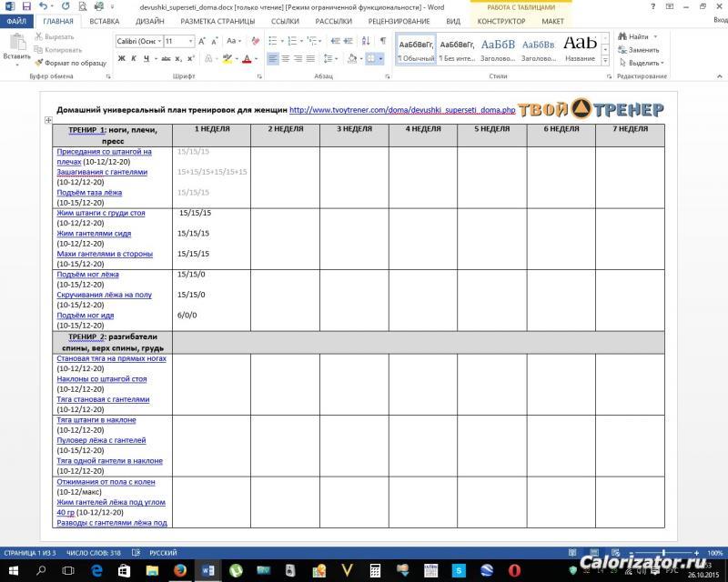Align text to center
The image size is (728, 582).
pos(287,59)
